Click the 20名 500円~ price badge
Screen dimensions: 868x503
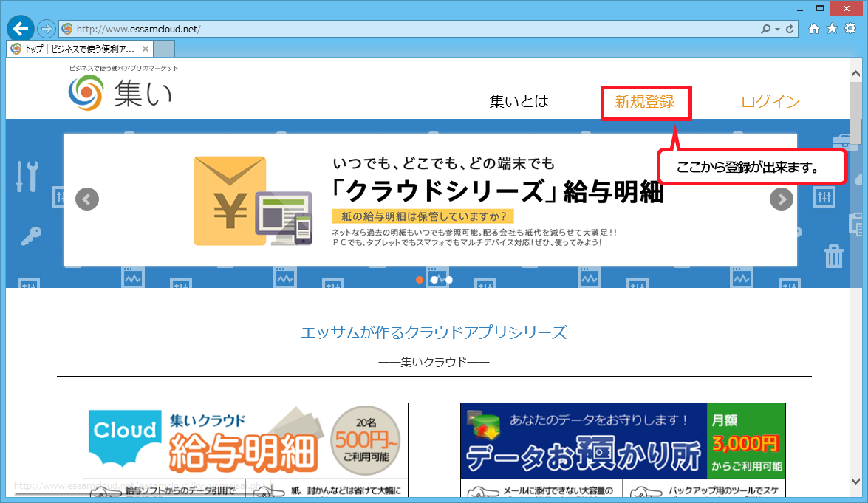click(x=366, y=440)
